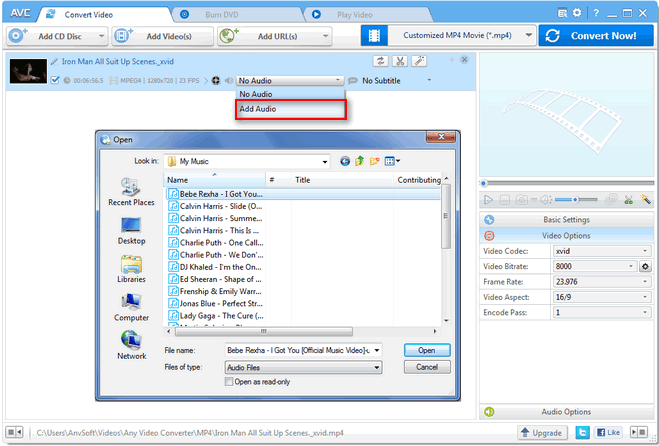Click the preview play button

(x=488, y=200)
